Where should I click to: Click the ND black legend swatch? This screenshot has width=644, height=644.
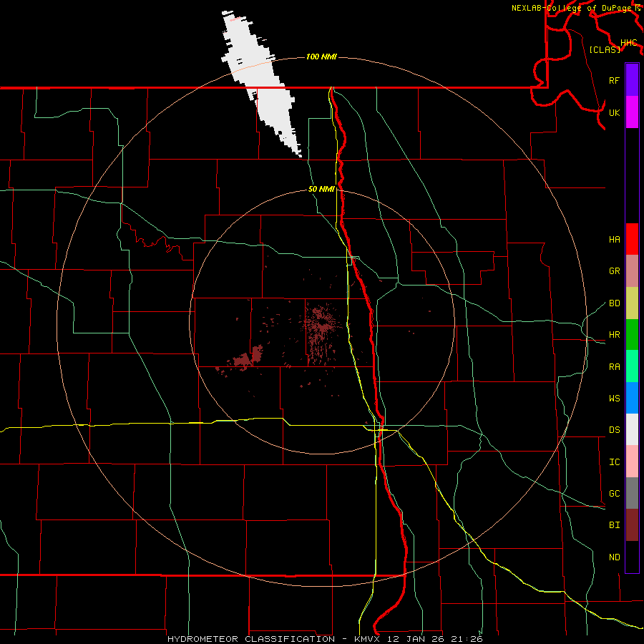[x=632, y=557]
